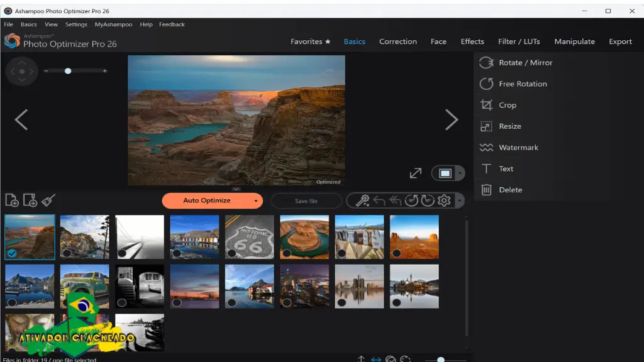Check the desert buttes photo's selection circle

tap(397, 253)
